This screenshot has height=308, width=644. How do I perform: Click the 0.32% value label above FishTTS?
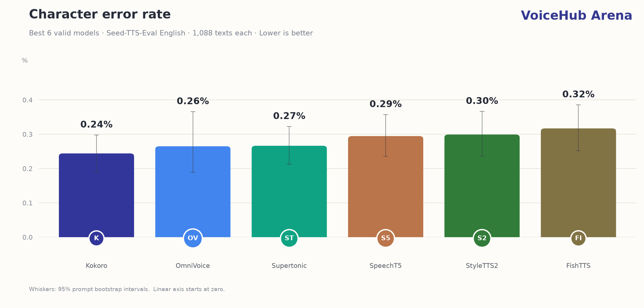click(x=578, y=94)
